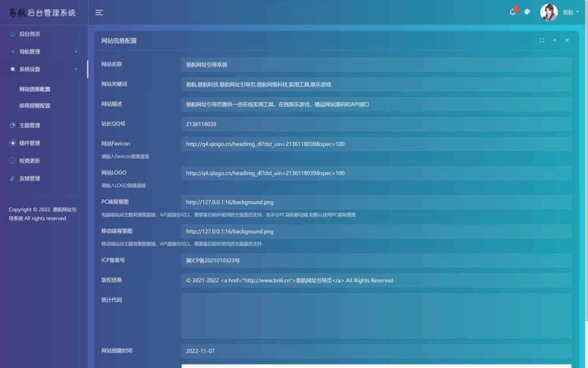Screen dimensions: 588x368
Task: Open notifications via the bell icon
Action: [512, 12]
